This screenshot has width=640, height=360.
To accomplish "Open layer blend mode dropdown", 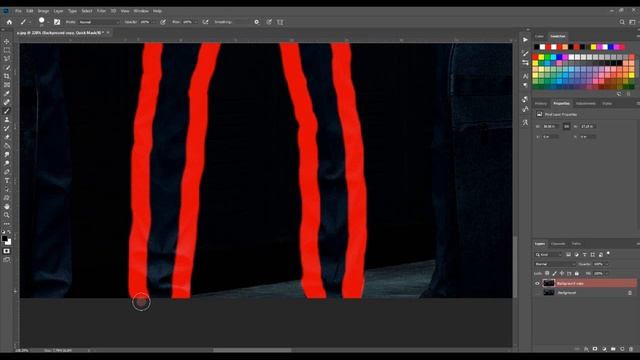I will [555, 264].
